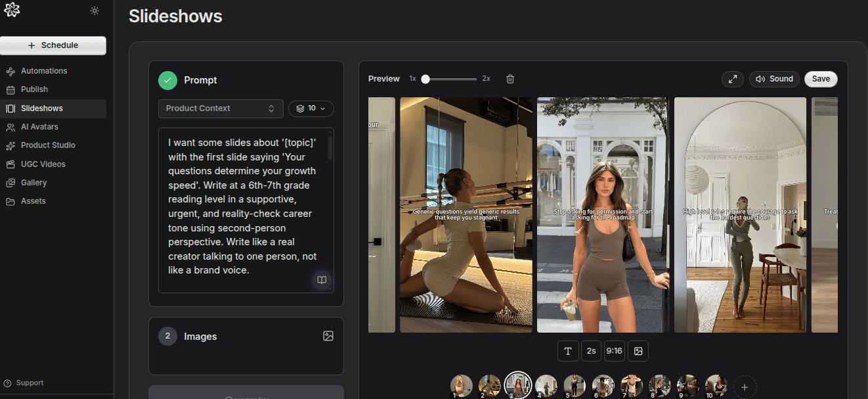Image resolution: width=868 pixels, height=399 pixels.
Task: Open the 9:16 aspect ratio selector
Action: click(x=614, y=350)
